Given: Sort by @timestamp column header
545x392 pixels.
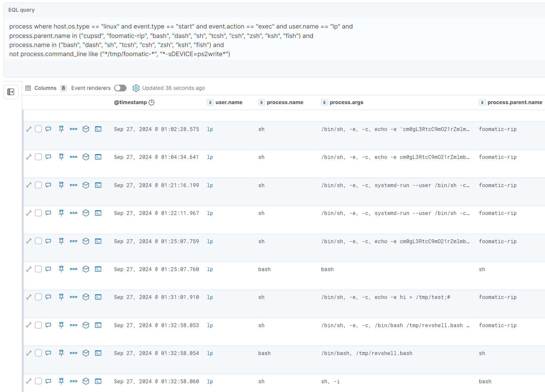Looking at the screenshot, I should click(130, 102).
